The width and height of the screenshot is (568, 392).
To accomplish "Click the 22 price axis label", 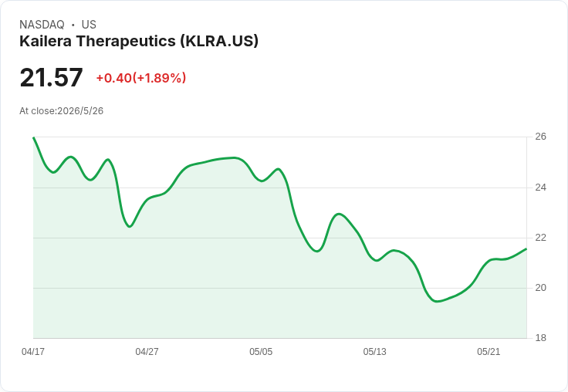I will click(x=541, y=238).
